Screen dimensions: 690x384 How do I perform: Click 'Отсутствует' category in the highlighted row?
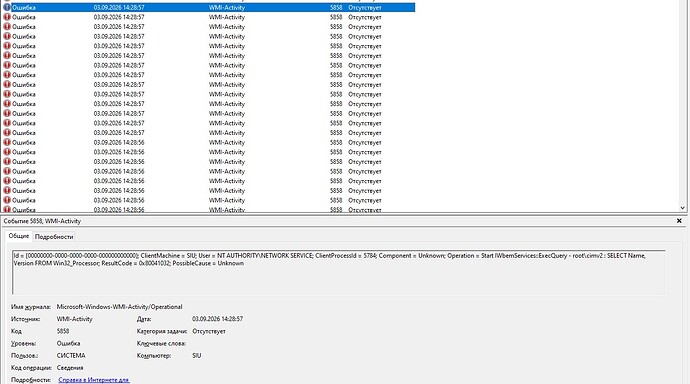tap(365, 7)
